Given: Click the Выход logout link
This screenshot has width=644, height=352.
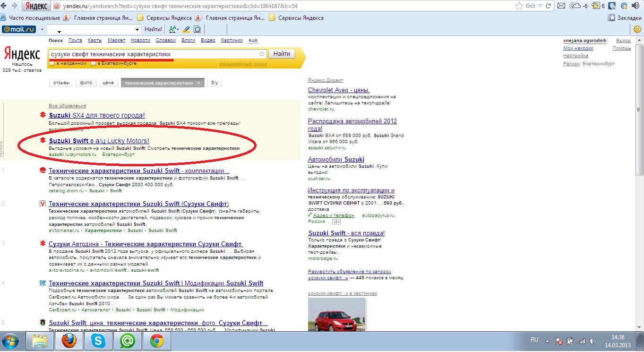Looking at the screenshot, I should [x=623, y=41].
